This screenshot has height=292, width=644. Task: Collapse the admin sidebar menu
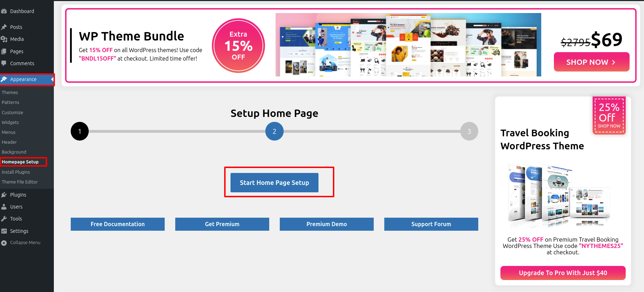(21, 243)
